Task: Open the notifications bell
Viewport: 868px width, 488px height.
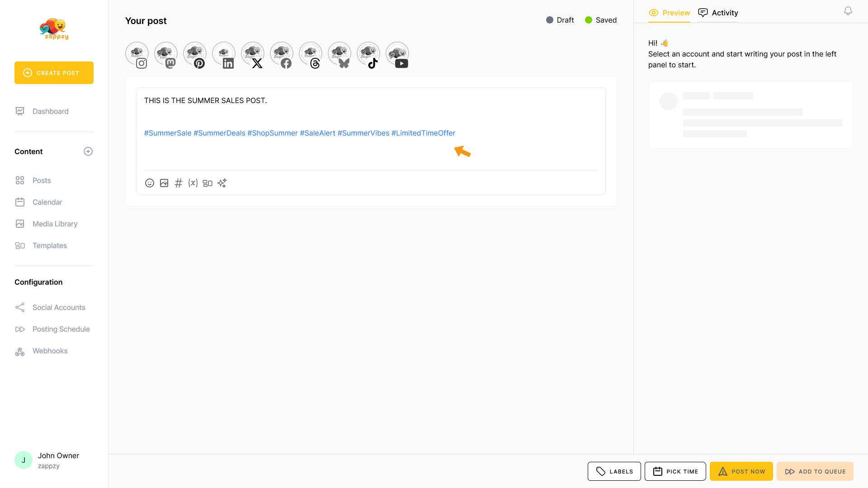Action: pyautogui.click(x=848, y=11)
